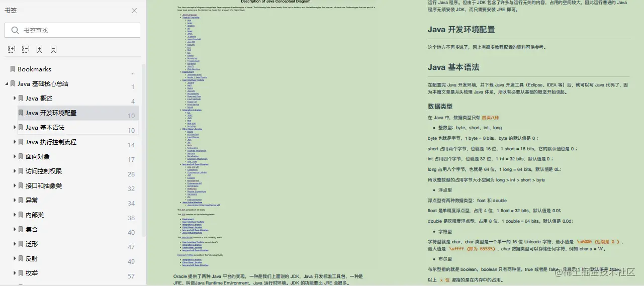644x286 pixels.
Task: Click page number 57 in the 枚举 row
Action: (x=131, y=276)
